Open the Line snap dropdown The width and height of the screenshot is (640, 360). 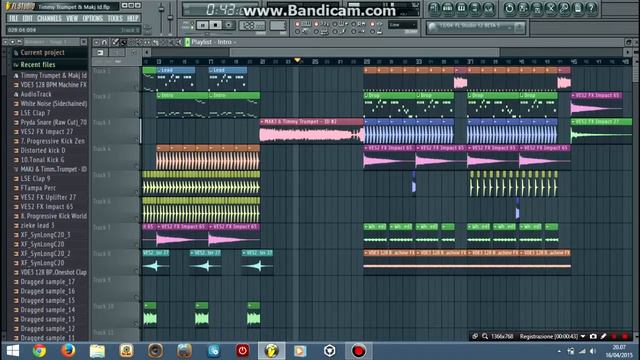pyautogui.click(x=402, y=24)
